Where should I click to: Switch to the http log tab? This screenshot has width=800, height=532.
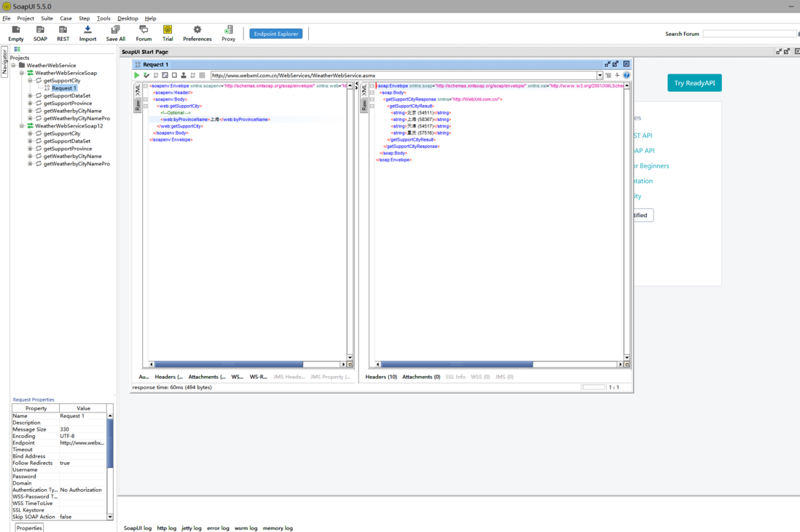click(x=166, y=528)
